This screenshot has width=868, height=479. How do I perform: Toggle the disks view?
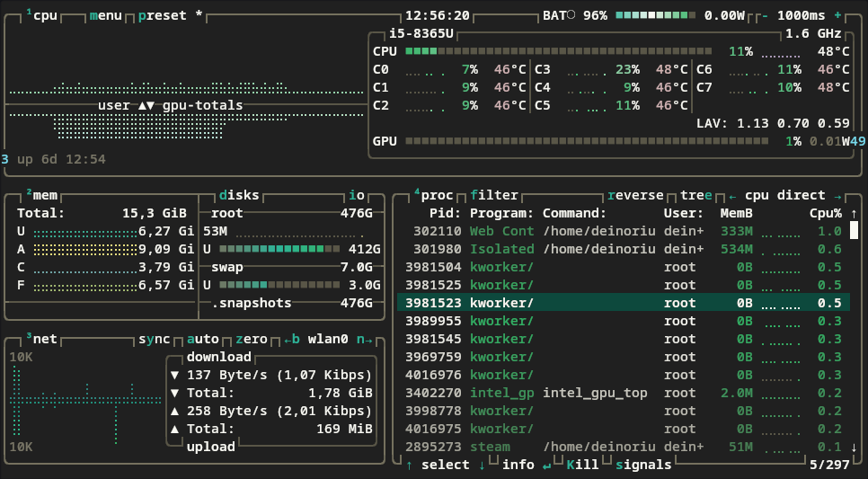click(x=239, y=195)
